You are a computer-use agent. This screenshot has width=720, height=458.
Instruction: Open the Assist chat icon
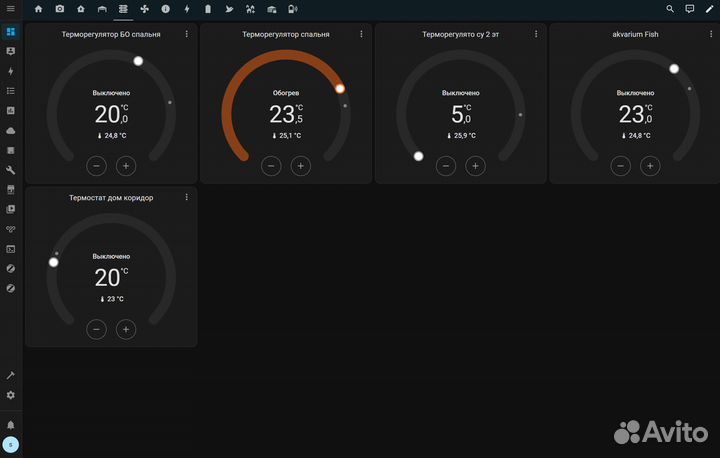coord(690,9)
